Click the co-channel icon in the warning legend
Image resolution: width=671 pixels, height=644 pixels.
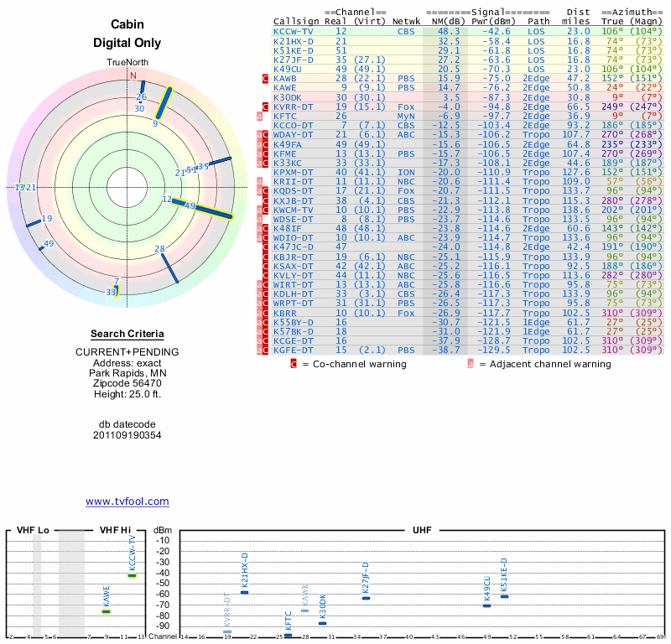(294, 364)
